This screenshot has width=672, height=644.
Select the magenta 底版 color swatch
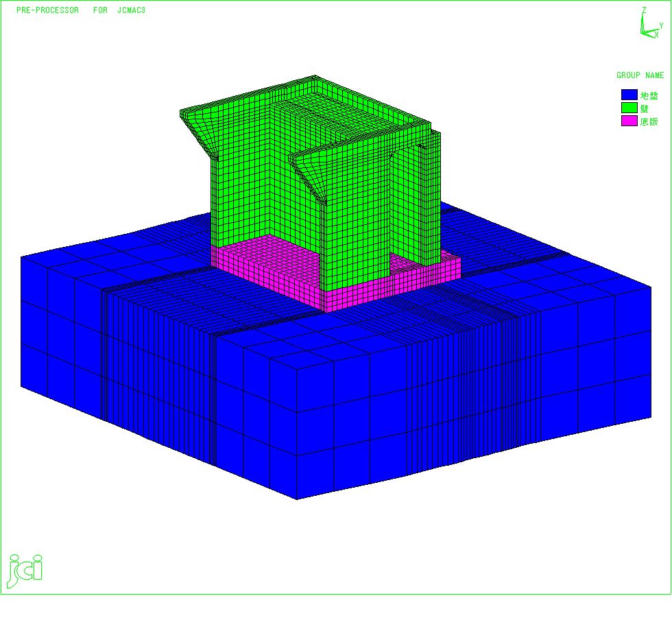coord(629,121)
